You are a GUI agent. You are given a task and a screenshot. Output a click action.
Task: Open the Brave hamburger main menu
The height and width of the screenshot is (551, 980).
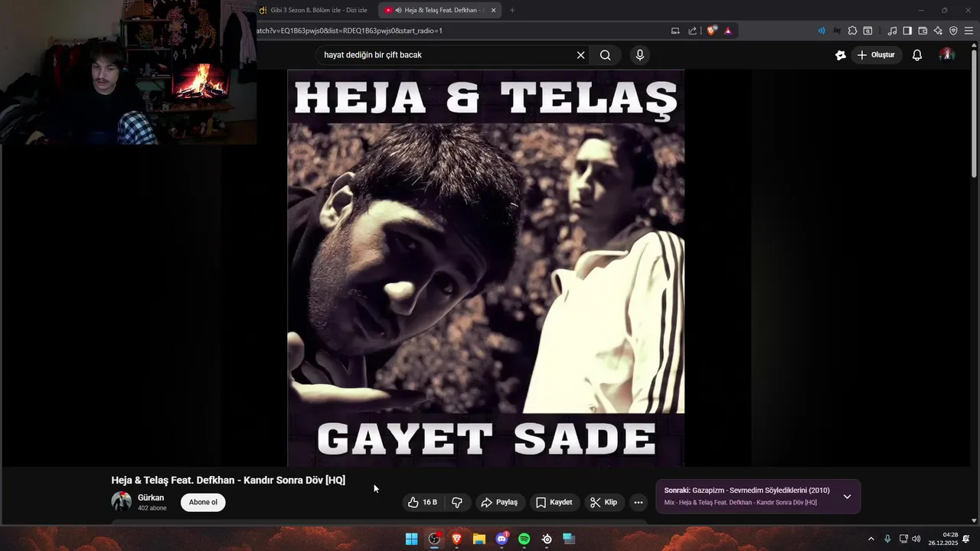969,31
